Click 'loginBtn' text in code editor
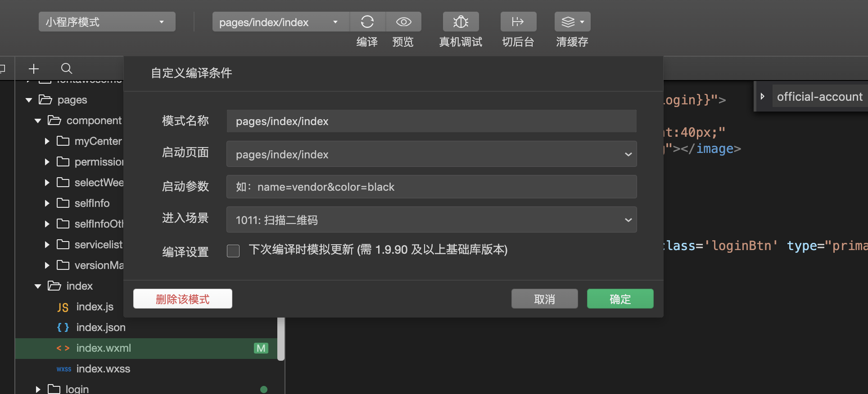 coord(741,246)
